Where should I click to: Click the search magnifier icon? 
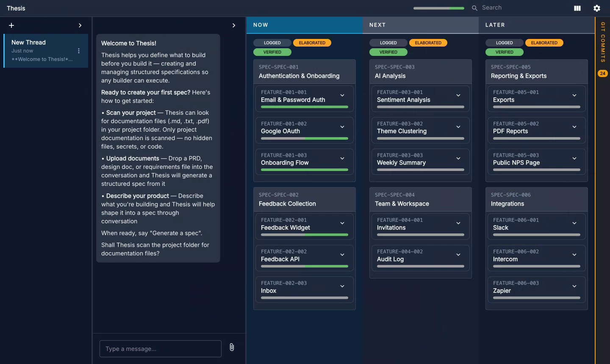coord(474,8)
